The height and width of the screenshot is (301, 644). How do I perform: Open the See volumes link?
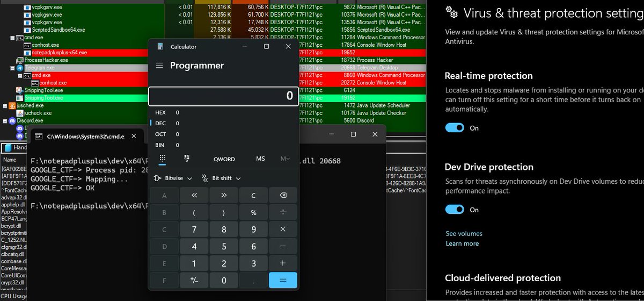click(464, 234)
